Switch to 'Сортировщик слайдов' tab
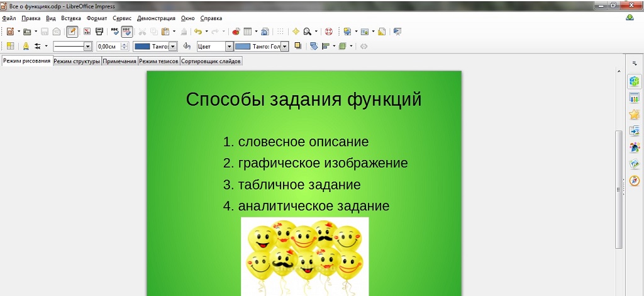 coord(211,61)
